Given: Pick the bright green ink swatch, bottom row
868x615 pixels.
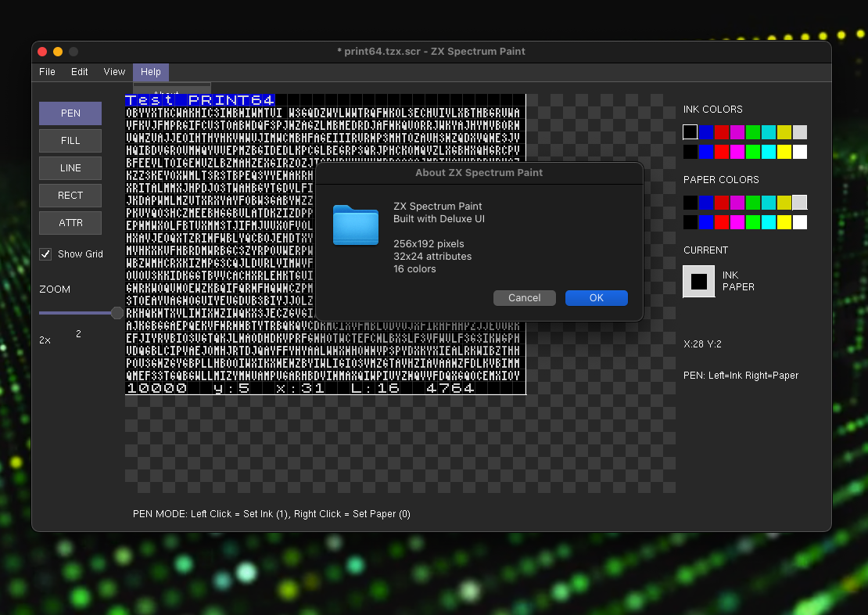Looking at the screenshot, I should [753, 152].
